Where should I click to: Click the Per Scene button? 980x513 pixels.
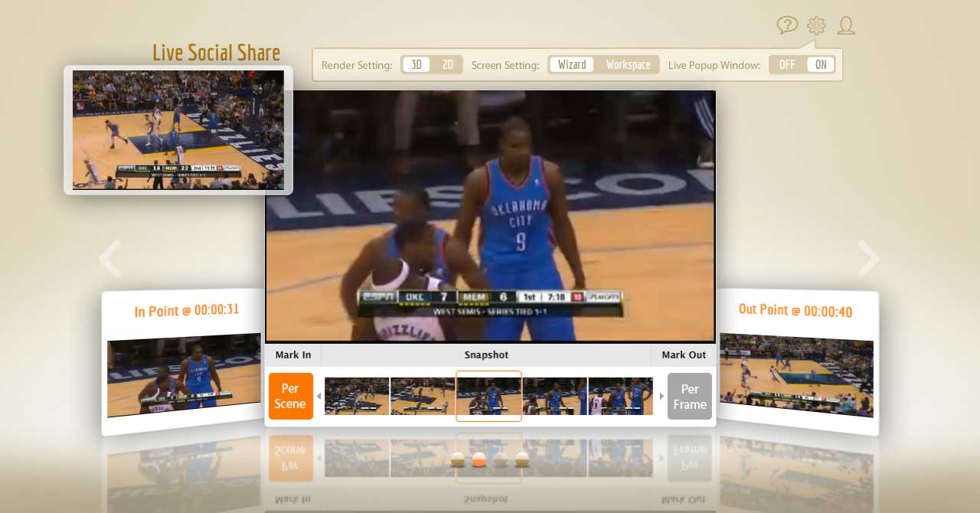[x=290, y=396]
